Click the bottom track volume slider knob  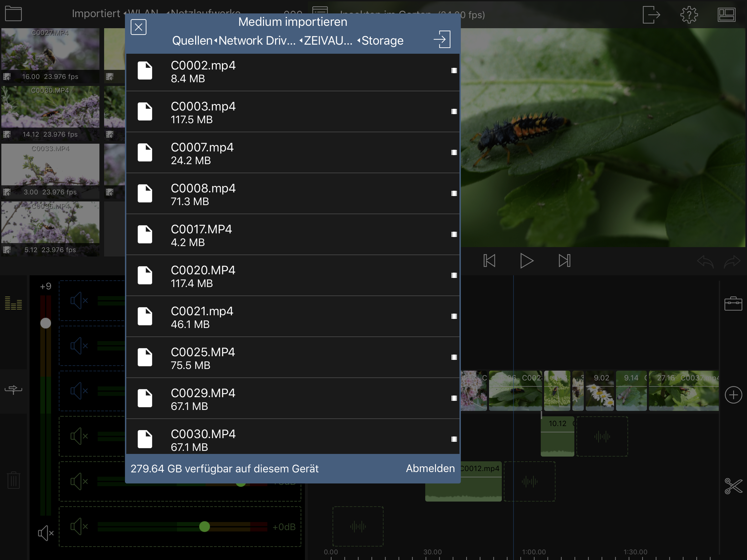click(x=204, y=526)
